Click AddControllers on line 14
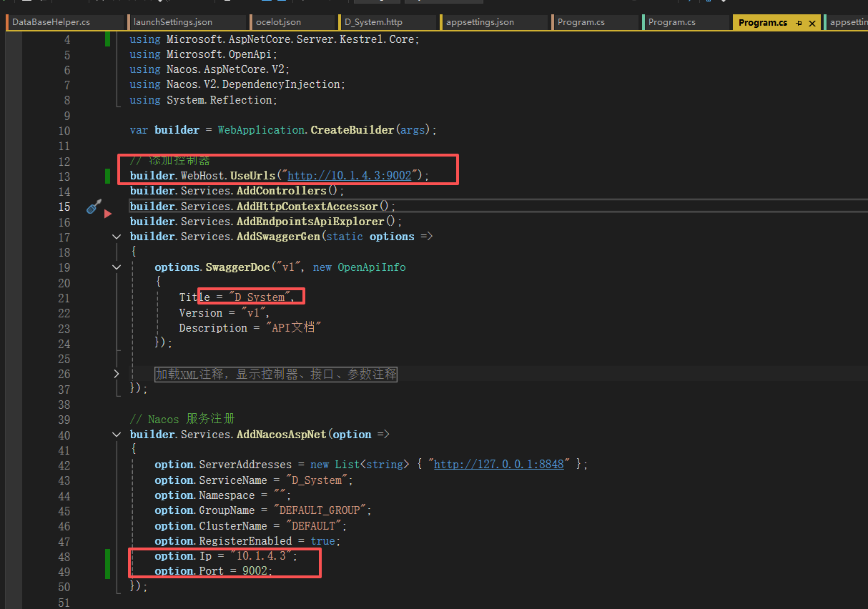Viewport: 868px width, 609px height. pos(282,191)
